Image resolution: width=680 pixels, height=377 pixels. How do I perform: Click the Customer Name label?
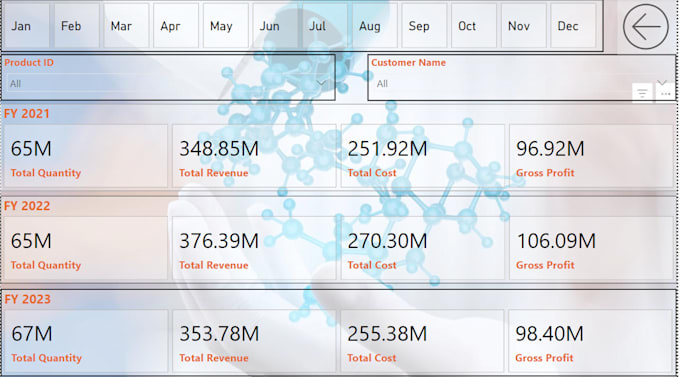(408, 62)
